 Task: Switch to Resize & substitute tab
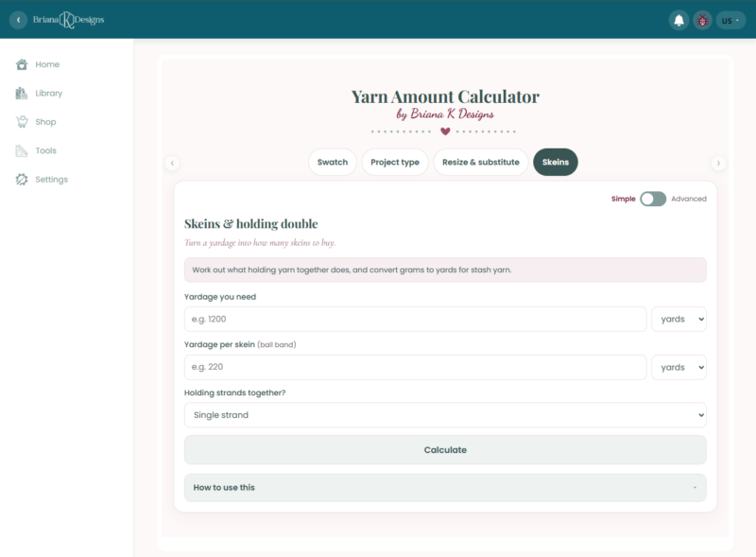(x=481, y=162)
